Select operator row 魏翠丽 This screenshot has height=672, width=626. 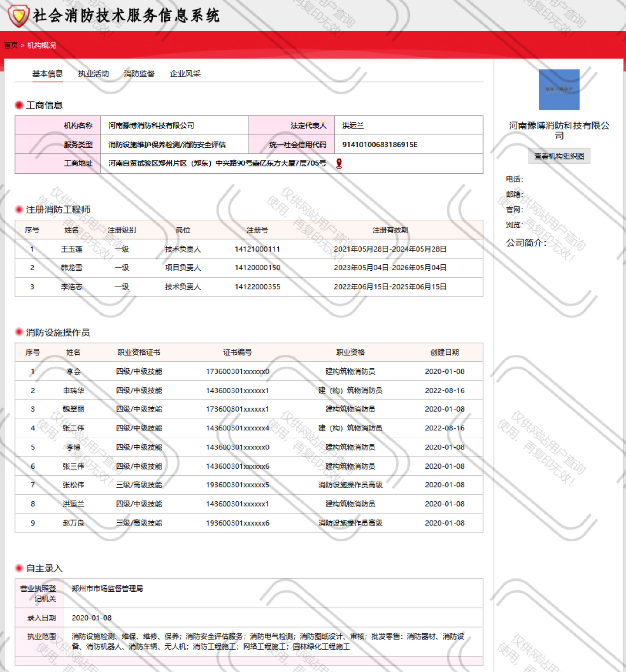249,409
